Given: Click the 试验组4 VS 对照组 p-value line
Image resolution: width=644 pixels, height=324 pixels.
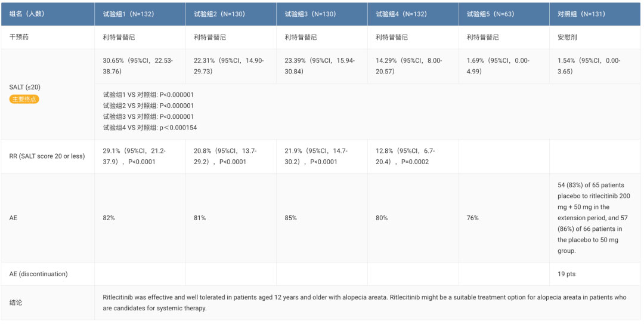Looking at the screenshot, I should pos(150,128).
